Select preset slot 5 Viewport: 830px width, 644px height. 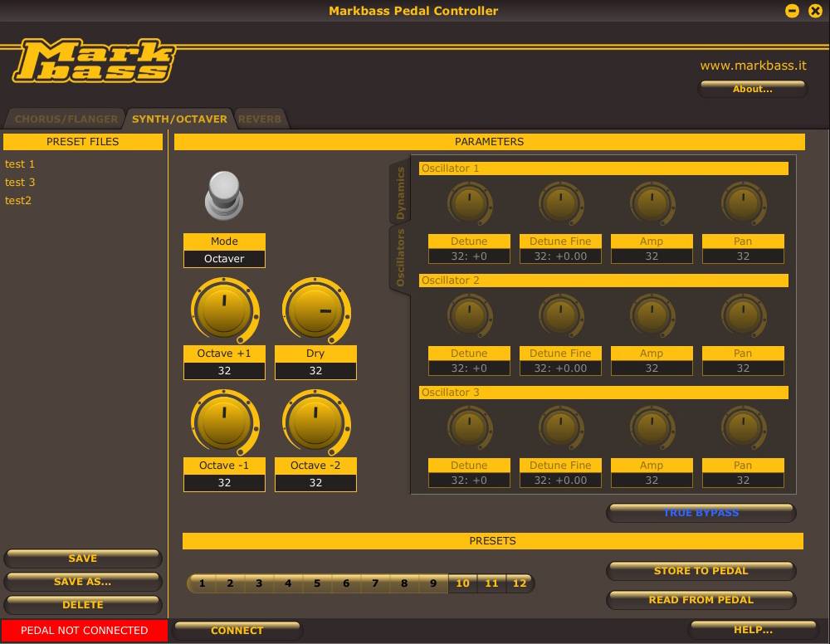[x=317, y=583]
